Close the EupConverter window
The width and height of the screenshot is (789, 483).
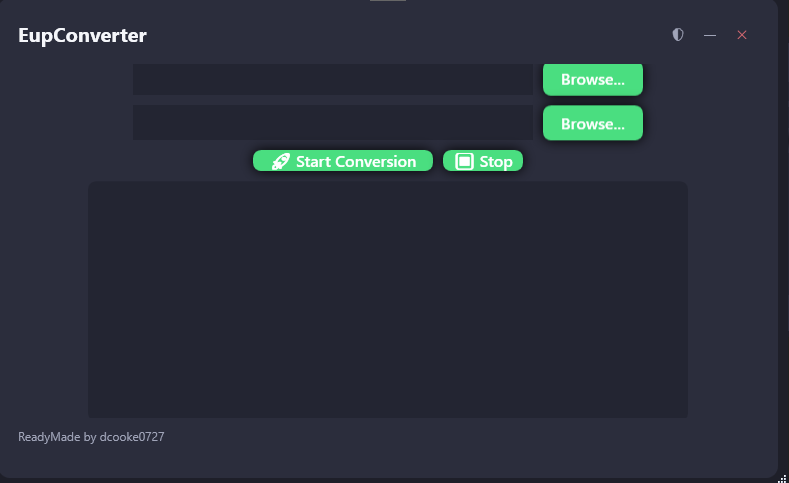click(x=742, y=35)
